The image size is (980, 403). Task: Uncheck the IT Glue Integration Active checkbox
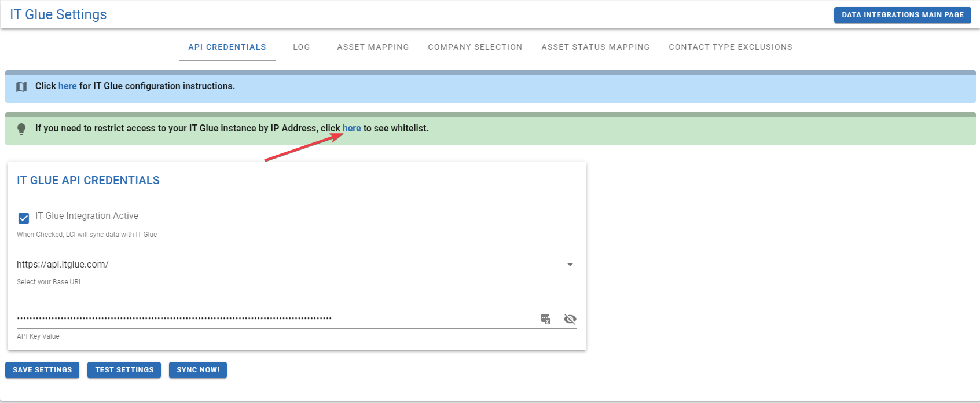click(24, 218)
